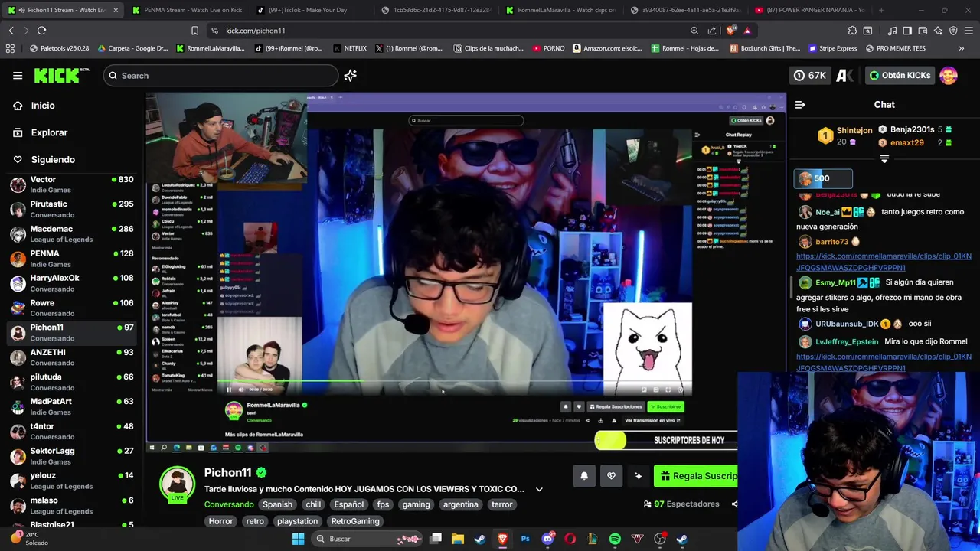This screenshot has height=551, width=980.
Task: Unfollow Pichon11 with broken heart icon
Action: coord(611,476)
